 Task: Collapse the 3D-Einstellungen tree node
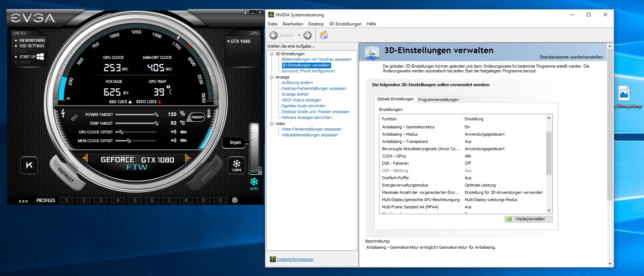(x=272, y=54)
